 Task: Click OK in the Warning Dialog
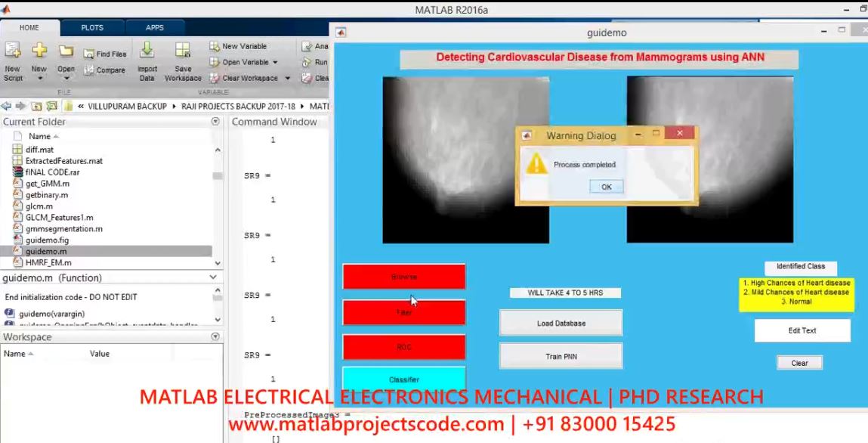pos(607,187)
